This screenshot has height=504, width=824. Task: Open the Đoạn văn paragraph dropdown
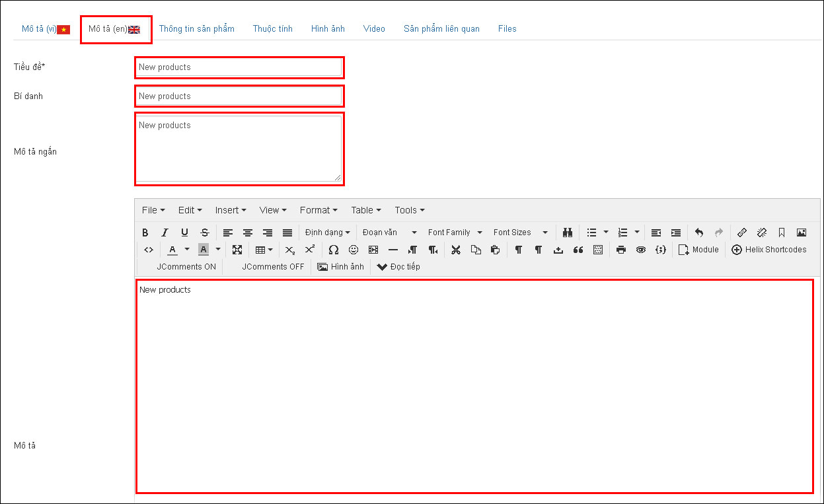point(390,233)
